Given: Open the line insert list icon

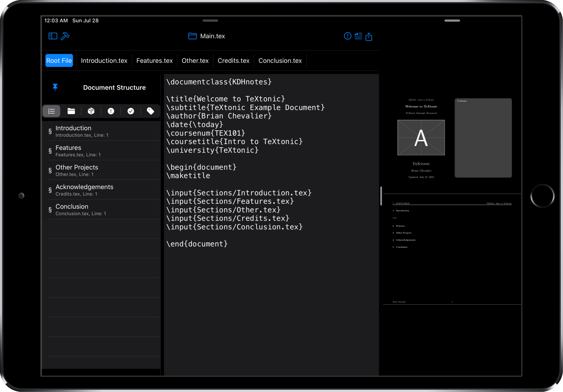Looking at the screenshot, I should pos(358,36).
